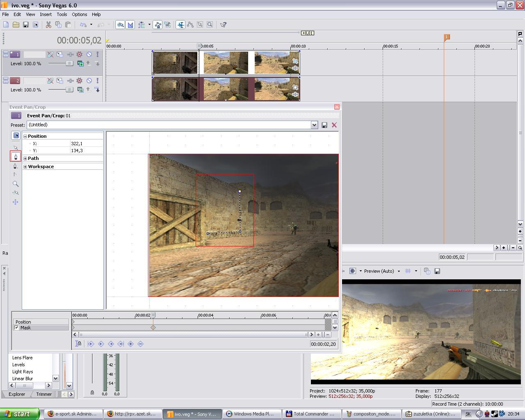Select the Move Freely cross-arrows tool
525x420 pixels.
point(16,202)
